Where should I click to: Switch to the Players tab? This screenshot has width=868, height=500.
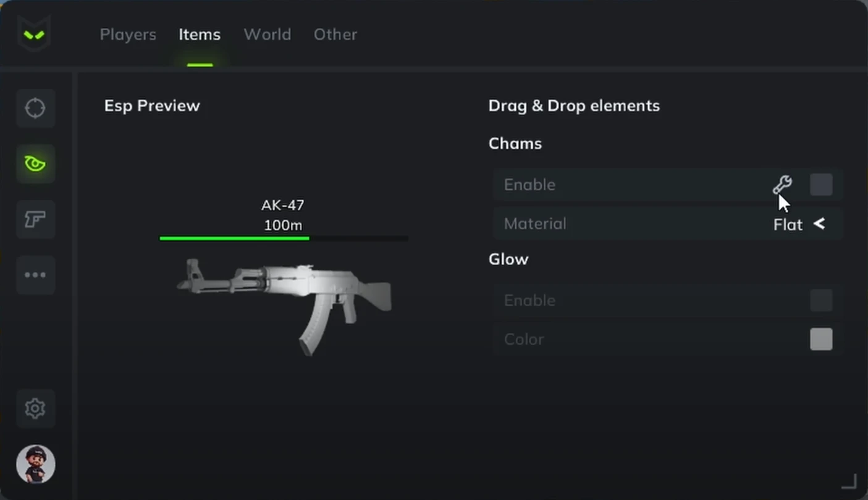pos(128,35)
